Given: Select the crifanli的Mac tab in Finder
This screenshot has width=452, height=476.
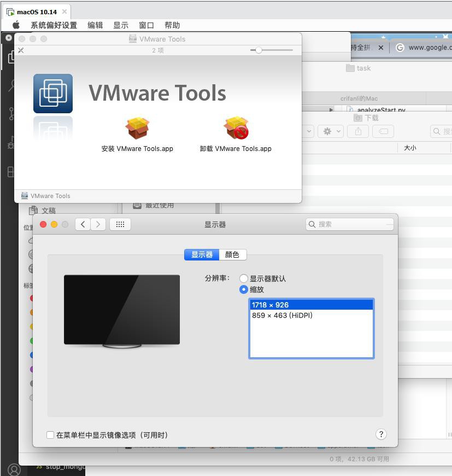Looking at the screenshot, I should [x=359, y=98].
